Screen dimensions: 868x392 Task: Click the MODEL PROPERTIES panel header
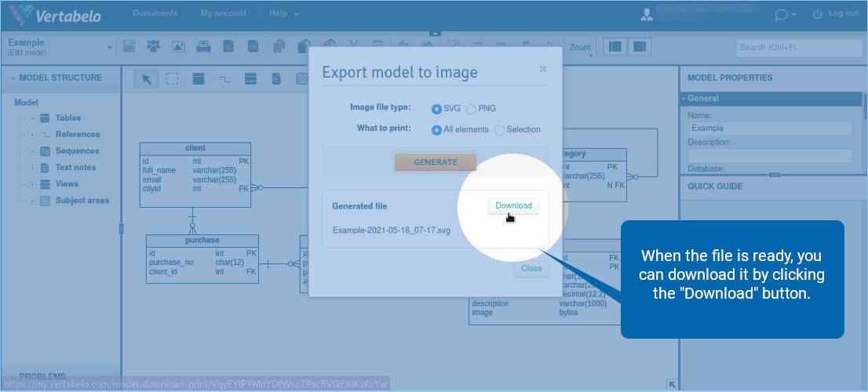(773, 78)
